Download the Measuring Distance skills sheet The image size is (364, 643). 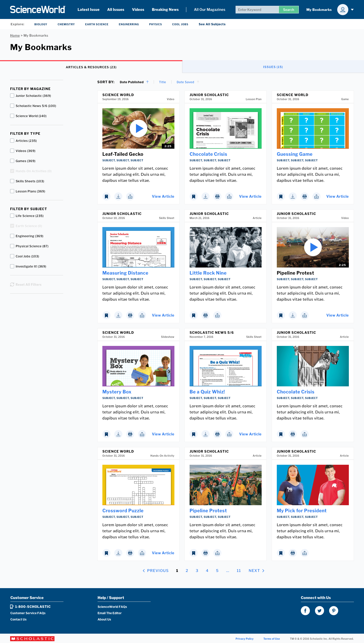118,315
